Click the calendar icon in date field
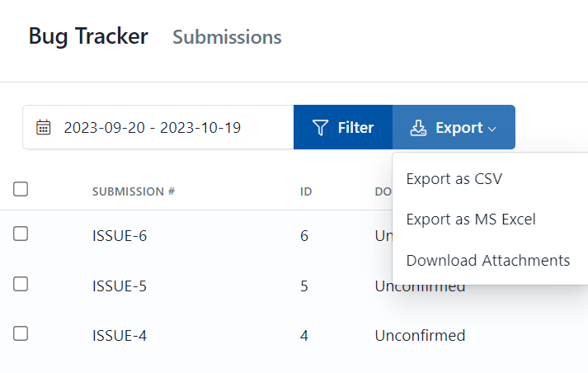The width and height of the screenshot is (588, 373). tap(44, 128)
